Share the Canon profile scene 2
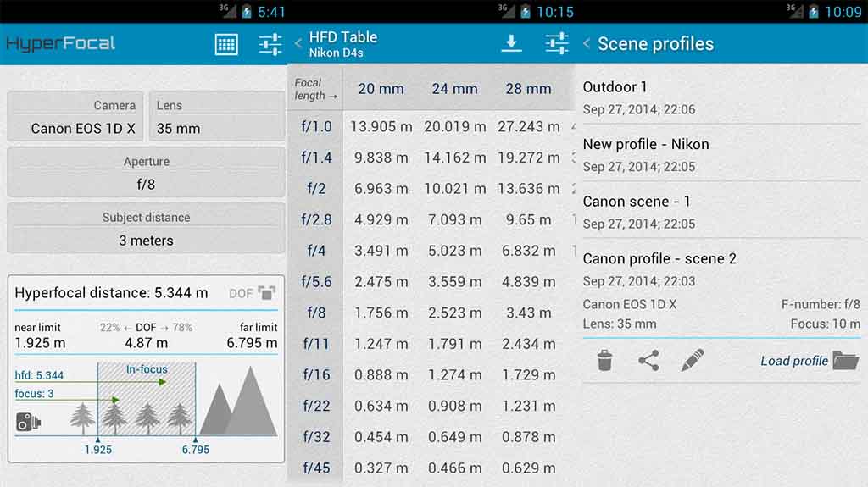The height and width of the screenshot is (487, 868). (648, 361)
